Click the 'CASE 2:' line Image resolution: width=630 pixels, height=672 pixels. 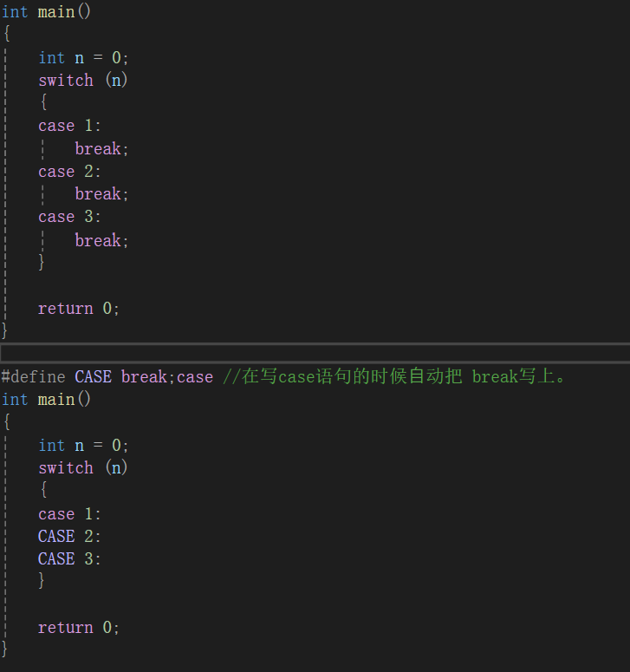click(x=69, y=536)
